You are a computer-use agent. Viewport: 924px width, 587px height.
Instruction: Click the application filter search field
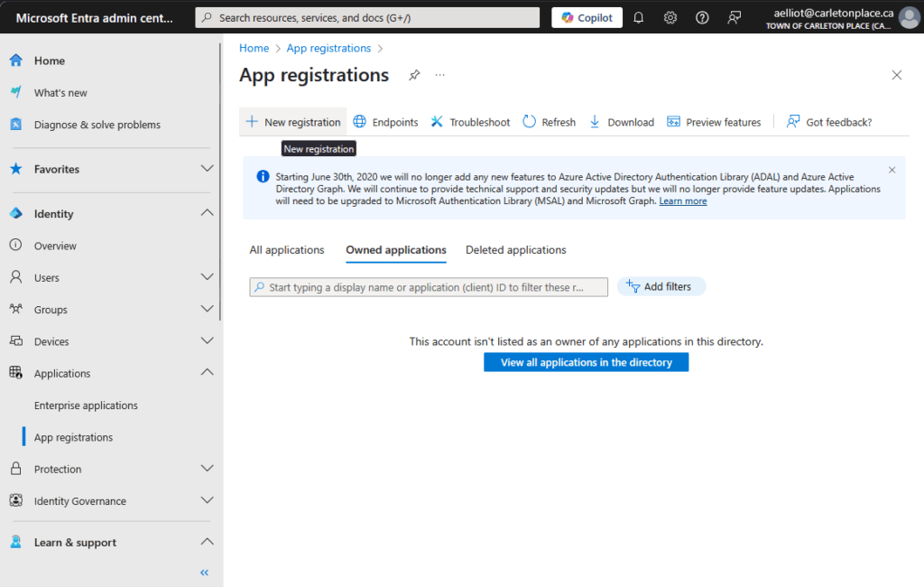click(429, 286)
